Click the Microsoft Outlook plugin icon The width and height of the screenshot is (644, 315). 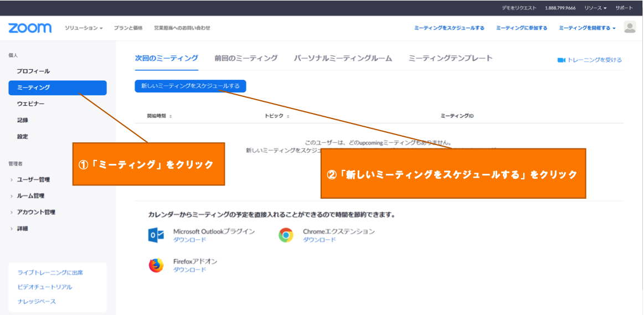[156, 235]
